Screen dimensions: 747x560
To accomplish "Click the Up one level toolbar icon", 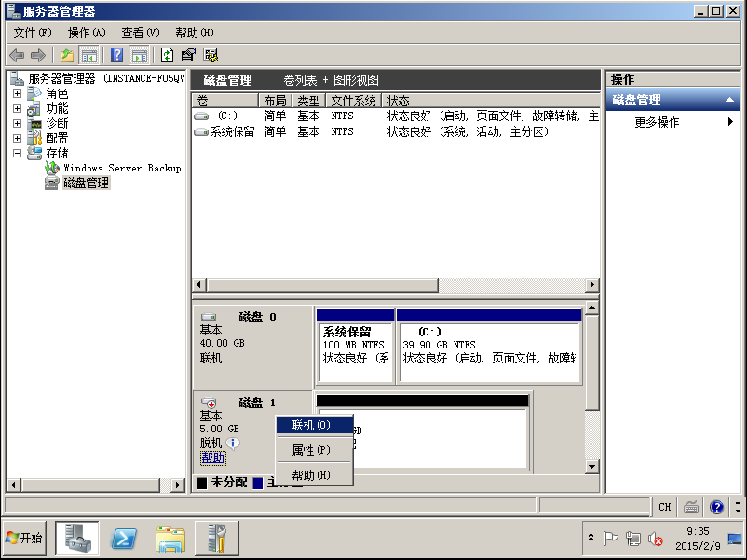I will 67,55.
